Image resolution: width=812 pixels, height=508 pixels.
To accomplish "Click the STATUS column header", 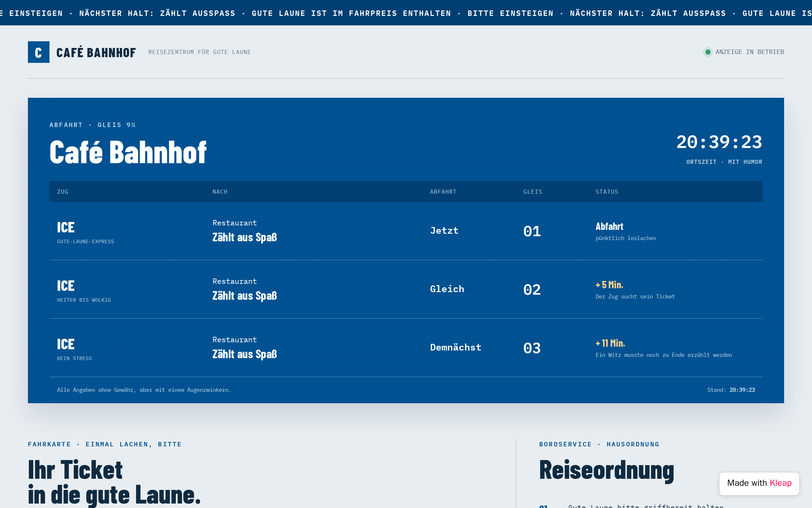I will coord(607,192).
